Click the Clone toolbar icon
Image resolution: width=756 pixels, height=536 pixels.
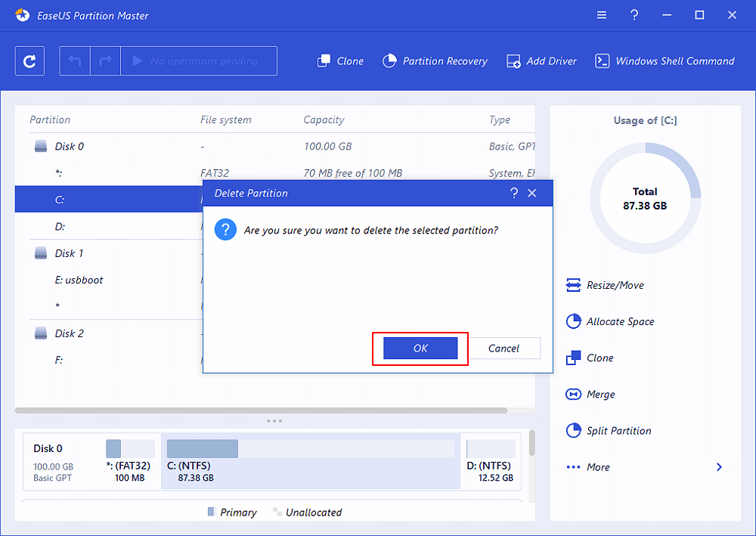click(324, 61)
